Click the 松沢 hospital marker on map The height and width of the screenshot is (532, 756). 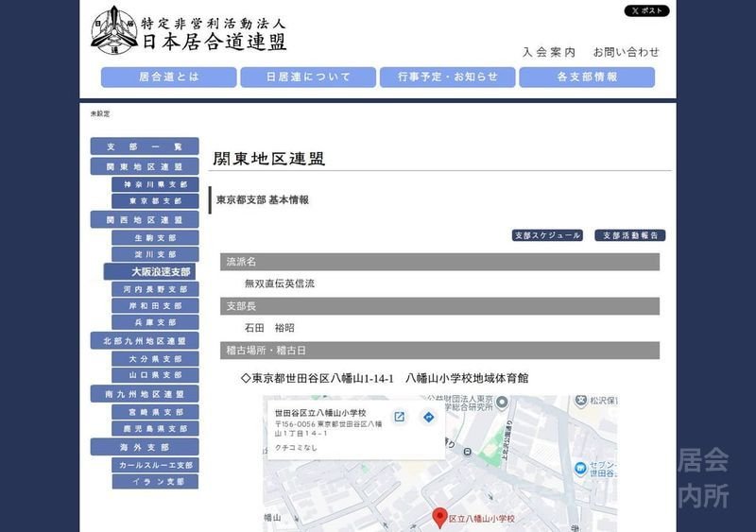click(581, 401)
